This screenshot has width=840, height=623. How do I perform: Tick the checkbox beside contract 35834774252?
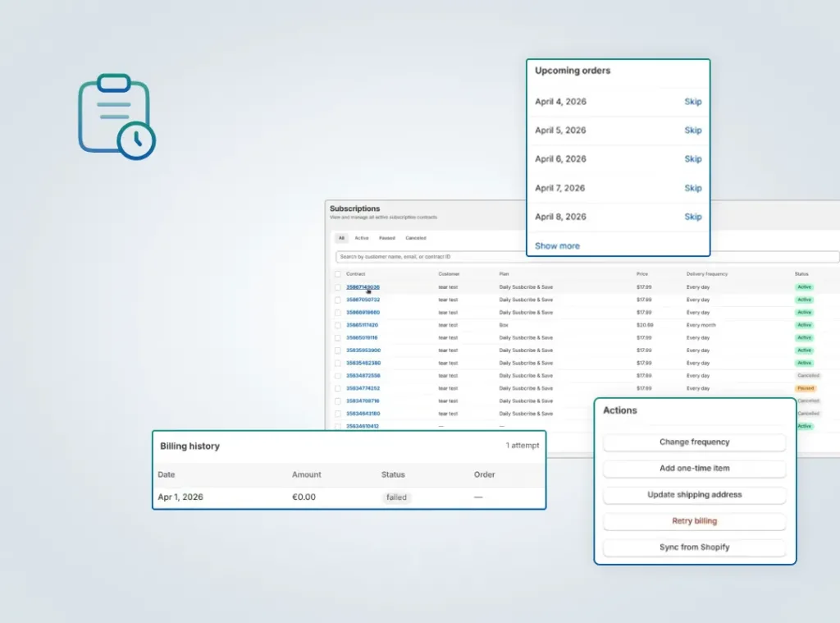click(337, 388)
